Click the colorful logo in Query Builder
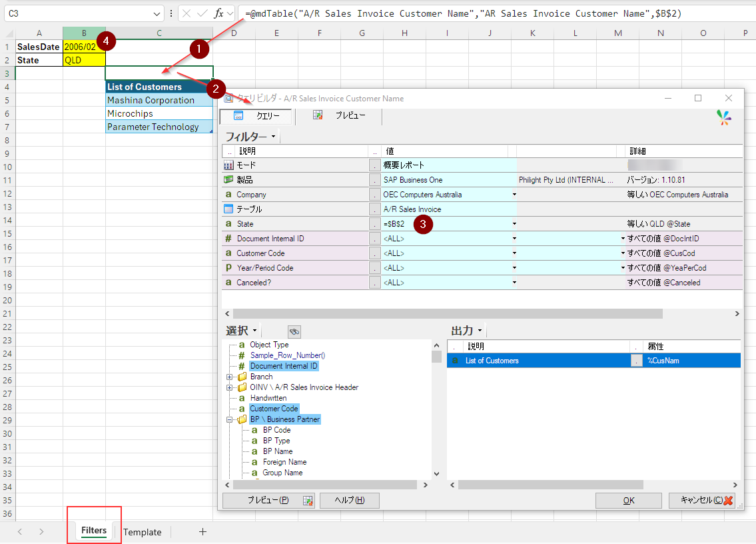 pos(724,117)
